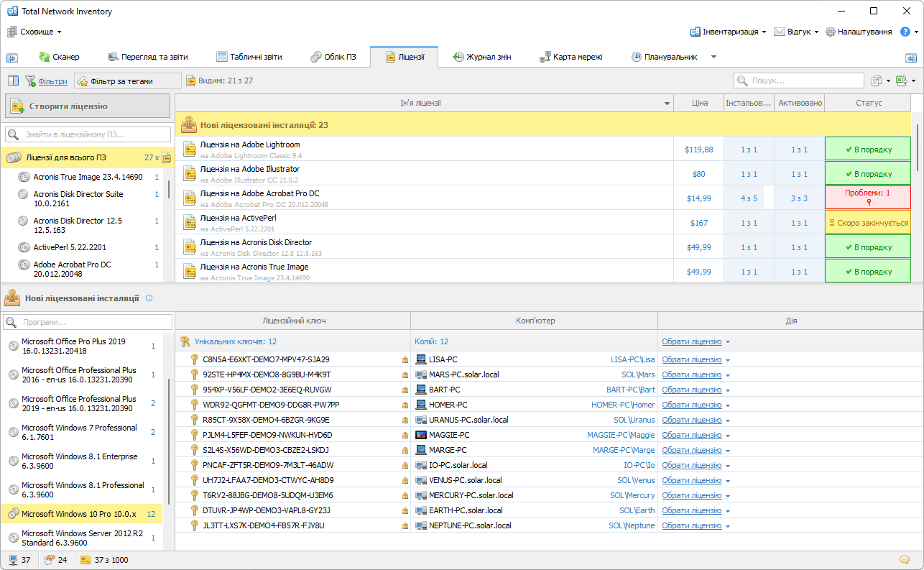This screenshot has height=570, width=924.
Task: Click the Створити ліцензію button
Action: (88, 106)
